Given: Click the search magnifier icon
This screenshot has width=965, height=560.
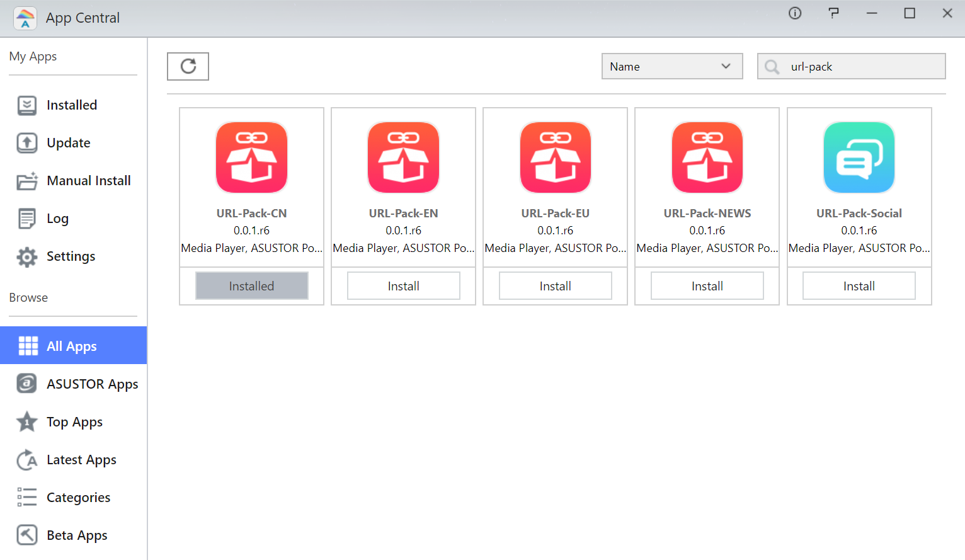Looking at the screenshot, I should pyautogui.click(x=772, y=67).
